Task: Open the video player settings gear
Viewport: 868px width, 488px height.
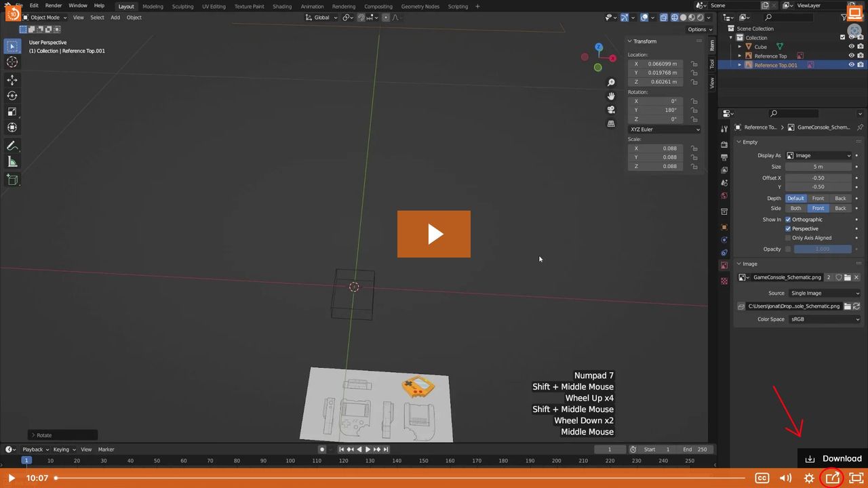Action: click(x=809, y=478)
